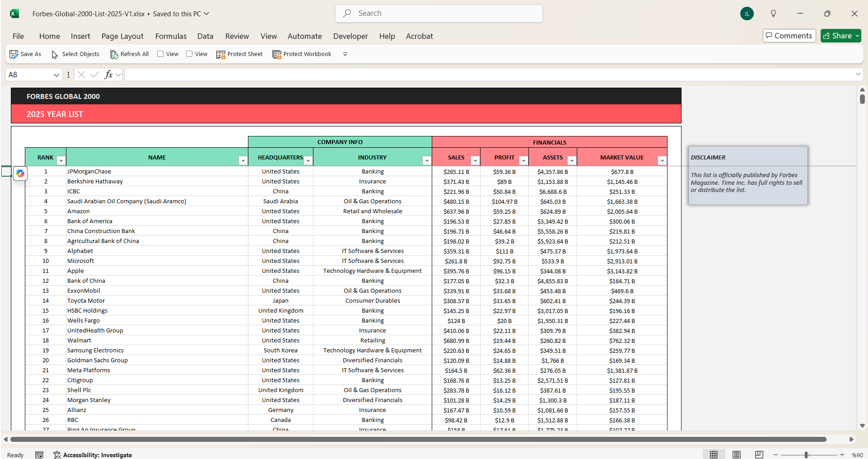Open the Developer ribbon tab
Screen dimensions: 868x459
click(x=350, y=36)
